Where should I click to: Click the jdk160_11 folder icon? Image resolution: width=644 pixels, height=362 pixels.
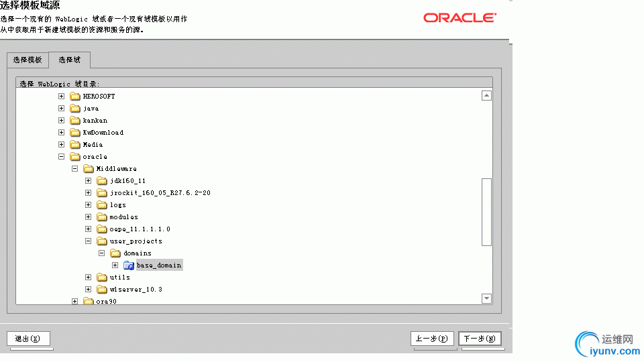click(x=102, y=181)
